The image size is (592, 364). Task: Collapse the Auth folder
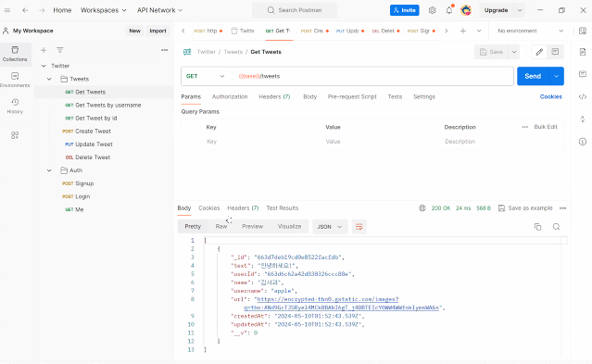pyautogui.click(x=49, y=170)
